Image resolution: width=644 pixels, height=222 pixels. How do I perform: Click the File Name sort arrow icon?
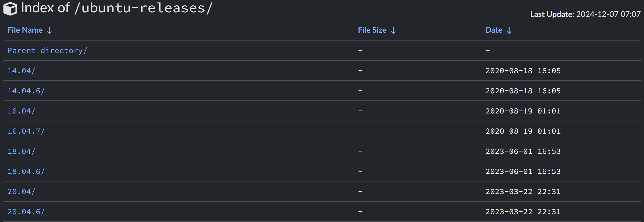click(49, 30)
